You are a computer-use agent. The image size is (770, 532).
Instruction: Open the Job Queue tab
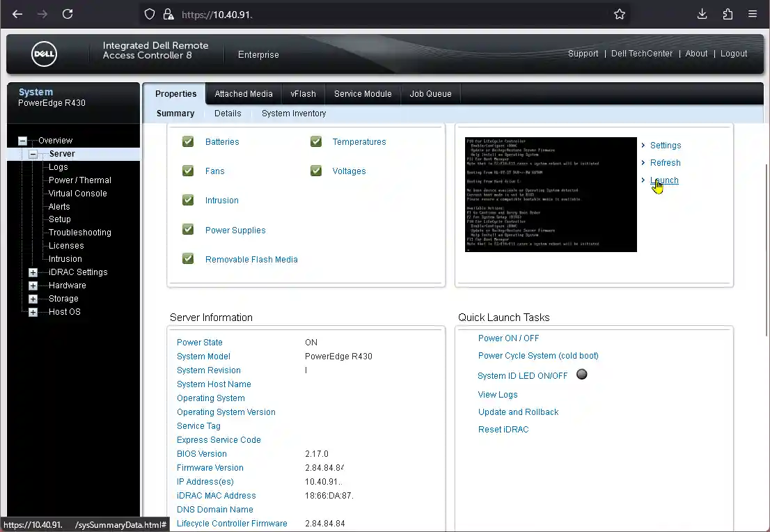coord(431,94)
